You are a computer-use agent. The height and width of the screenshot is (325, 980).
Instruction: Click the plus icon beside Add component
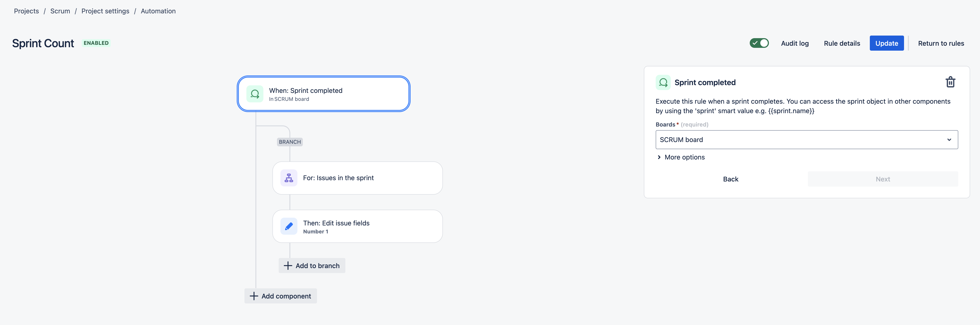(254, 296)
